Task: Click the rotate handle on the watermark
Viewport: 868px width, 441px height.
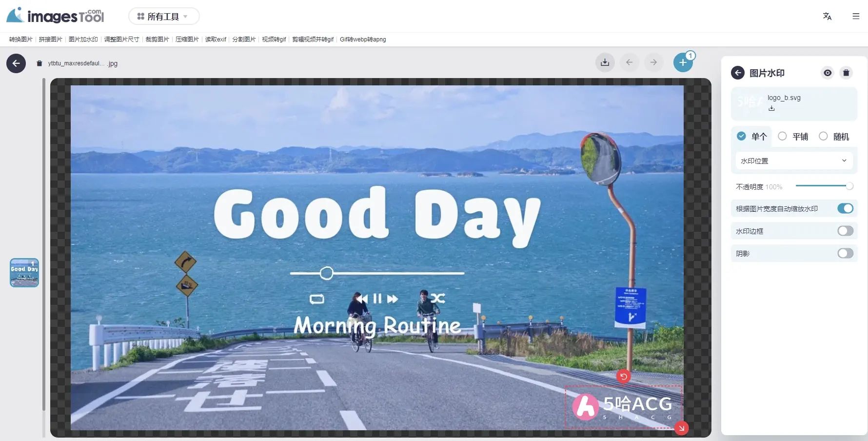Action: tap(624, 376)
